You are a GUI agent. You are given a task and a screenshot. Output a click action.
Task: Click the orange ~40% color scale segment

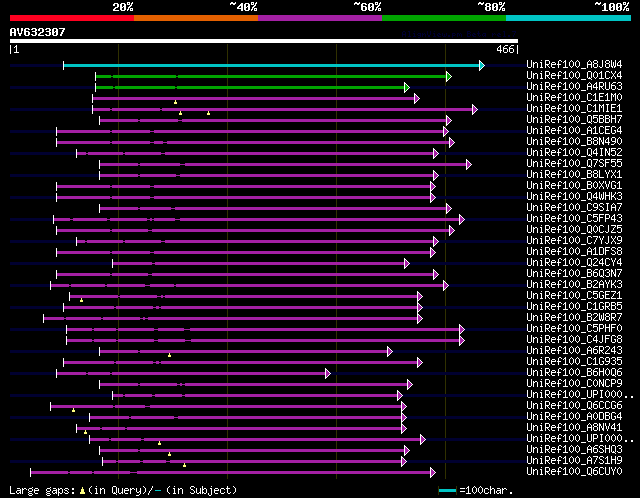196,18
